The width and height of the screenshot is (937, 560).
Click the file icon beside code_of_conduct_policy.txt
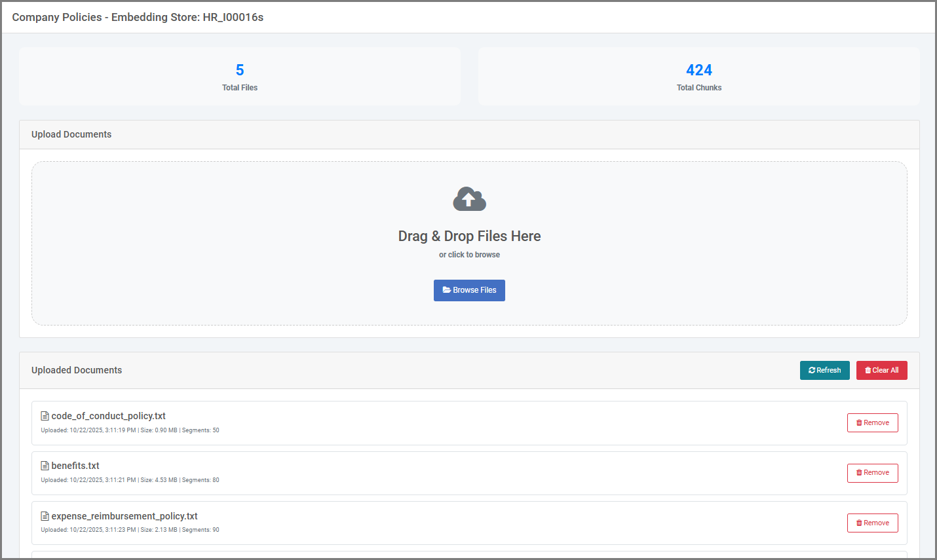point(45,416)
